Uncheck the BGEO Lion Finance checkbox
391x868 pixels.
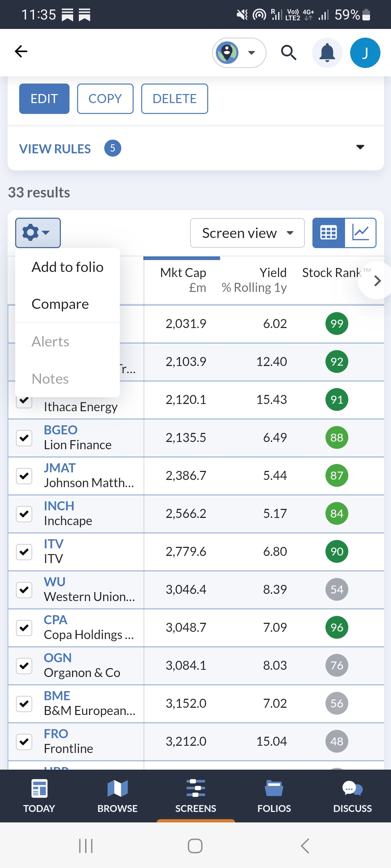(x=24, y=438)
